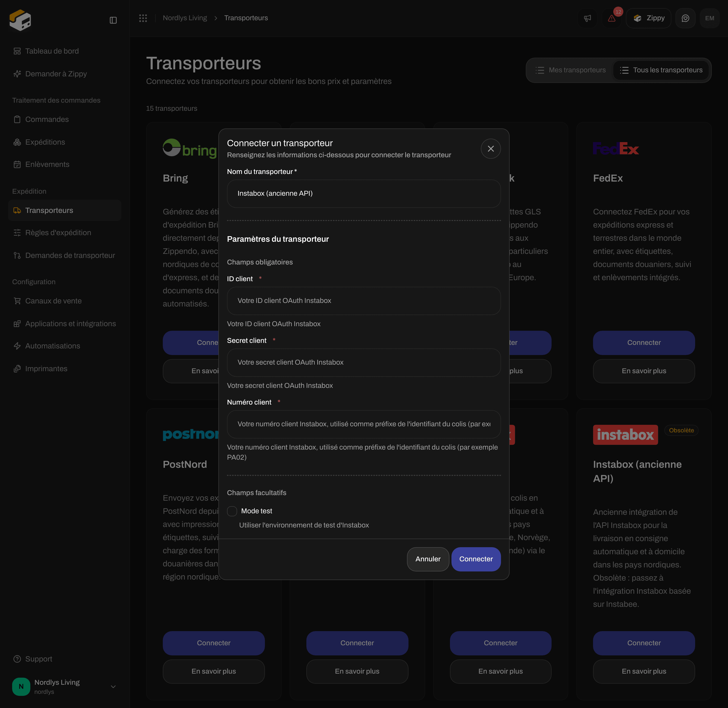
Task: Click the dialog's Connecter submit button
Action: (x=476, y=559)
